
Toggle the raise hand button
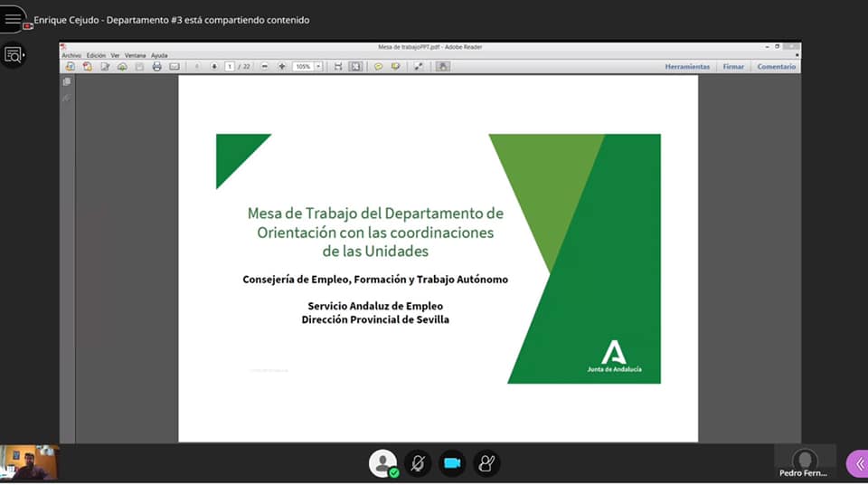[486, 463]
